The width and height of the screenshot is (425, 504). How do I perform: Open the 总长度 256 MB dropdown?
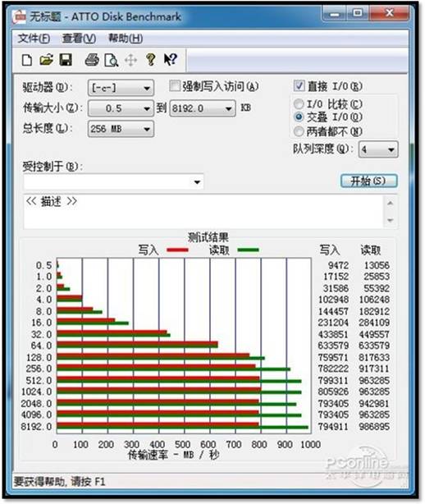[x=121, y=129]
